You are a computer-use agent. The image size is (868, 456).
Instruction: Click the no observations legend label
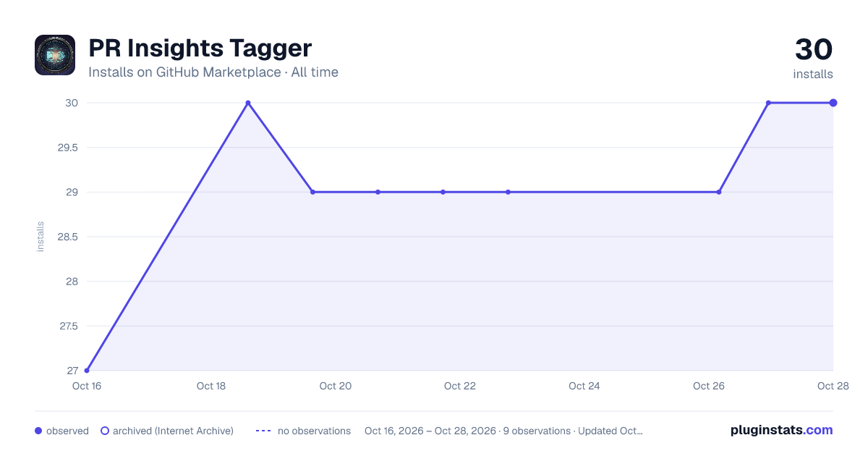(x=314, y=431)
